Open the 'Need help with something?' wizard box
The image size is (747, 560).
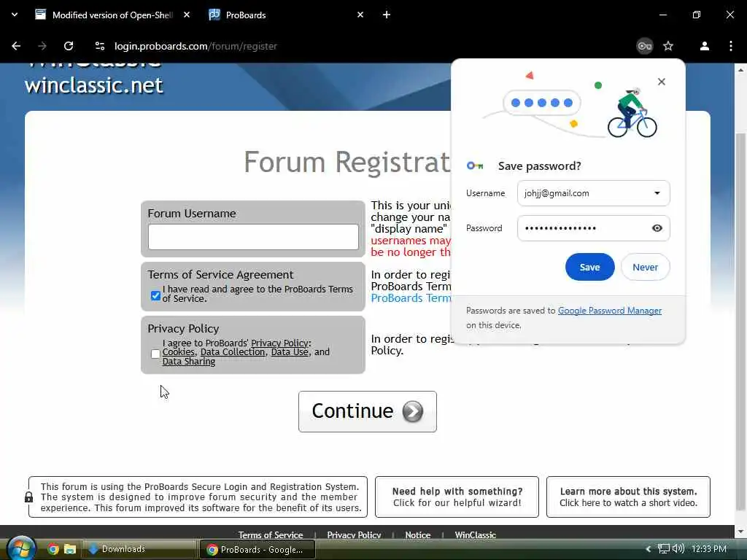[457, 497]
